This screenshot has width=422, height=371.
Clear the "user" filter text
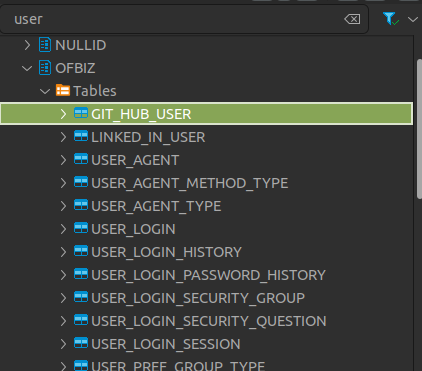352,19
